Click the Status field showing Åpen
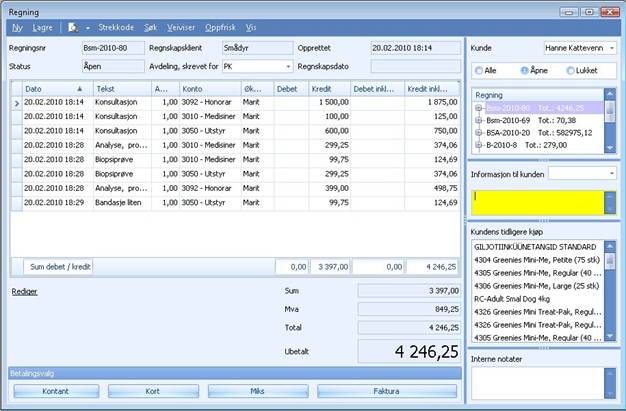This screenshot has height=411, width=626. pos(113,66)
